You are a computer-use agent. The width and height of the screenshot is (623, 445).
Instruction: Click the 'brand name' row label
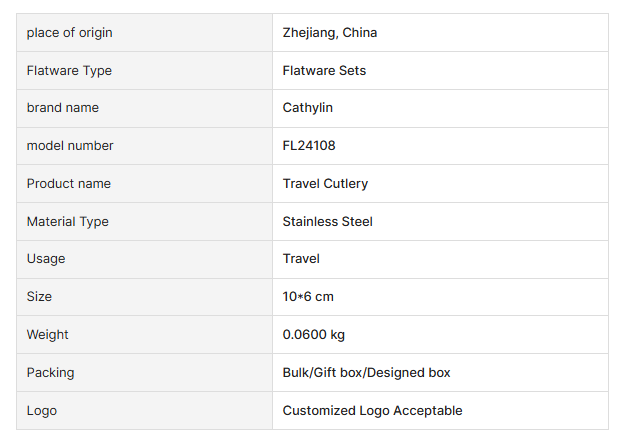[x=62, y=108]
